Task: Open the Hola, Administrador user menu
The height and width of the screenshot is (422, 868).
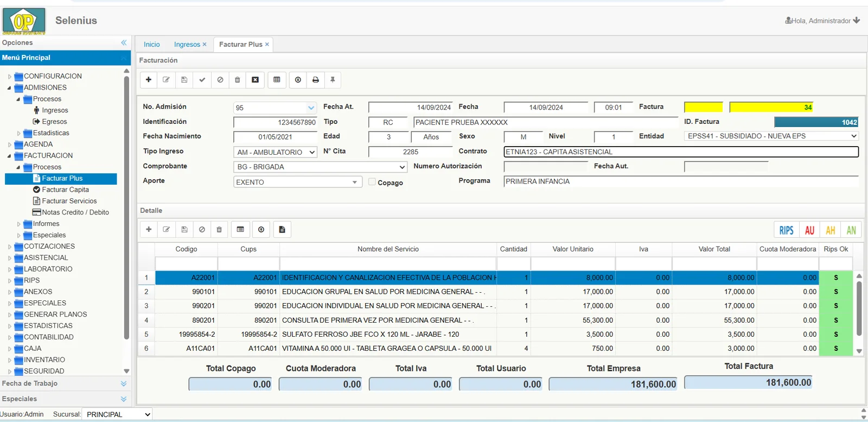Action: pyautogui.click(x=822, y=21)
